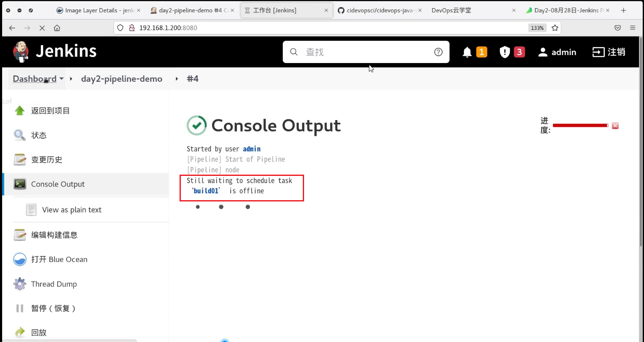Viewport: 644px width, 342px height.
Task: Go back in browser history
Action: [x=12, y=28]
